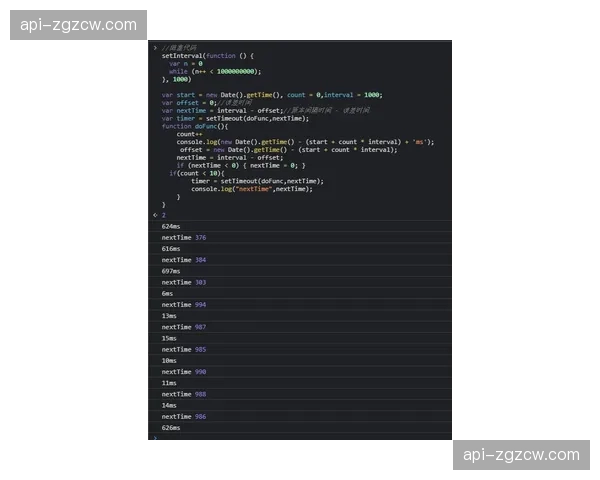Screen dimensions: 600x480
Task: Click the 616ms console output row
Action: tap(171, 248)
